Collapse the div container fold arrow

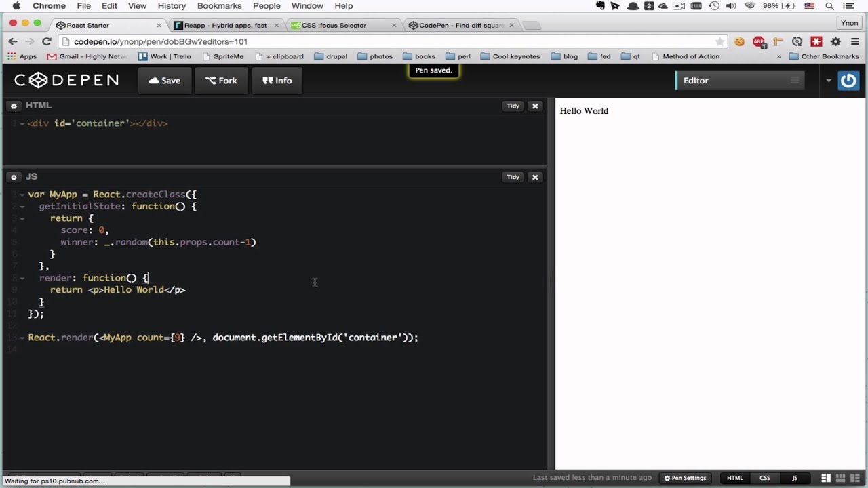[x=22, y=124]
